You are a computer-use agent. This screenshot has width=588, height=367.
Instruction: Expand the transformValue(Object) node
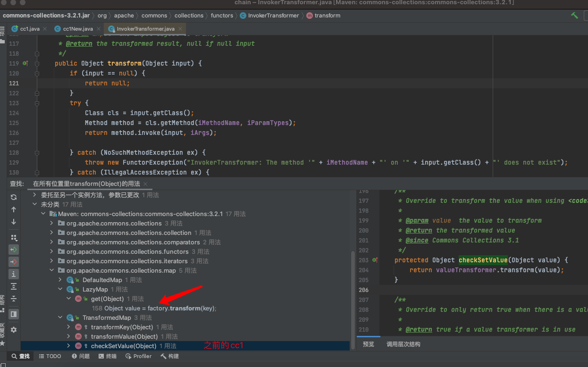pos(68,336)
